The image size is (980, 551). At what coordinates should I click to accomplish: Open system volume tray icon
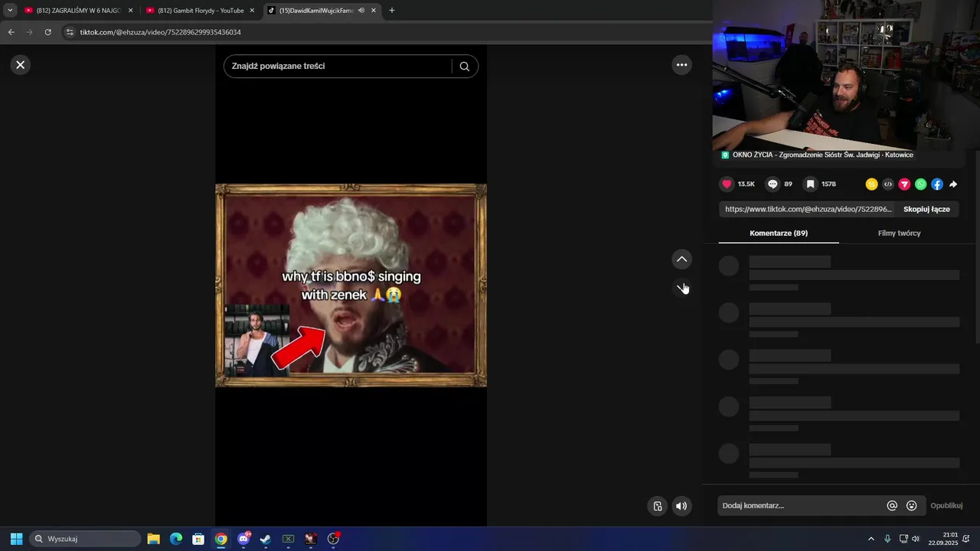(916, 539)
